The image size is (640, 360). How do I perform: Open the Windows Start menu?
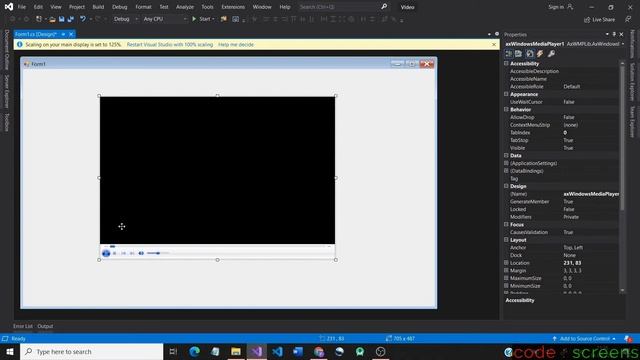[x=10, y=351]
